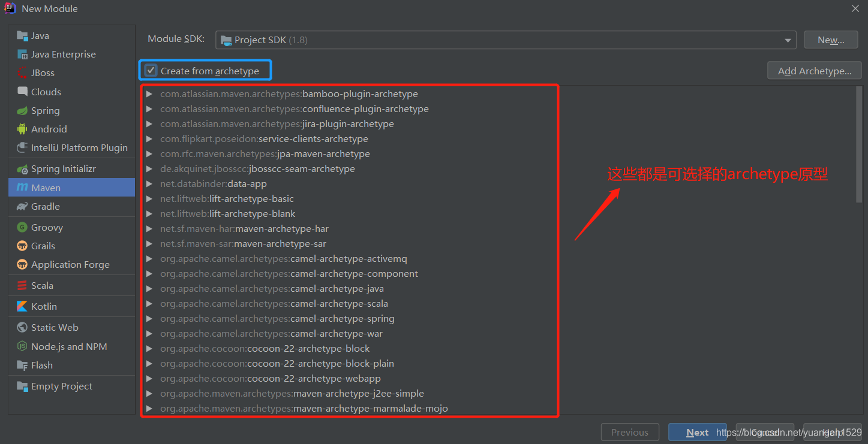This screenshot has width=868, height=444.
Task: Click the Next button
Action: [x=697, y=432]
